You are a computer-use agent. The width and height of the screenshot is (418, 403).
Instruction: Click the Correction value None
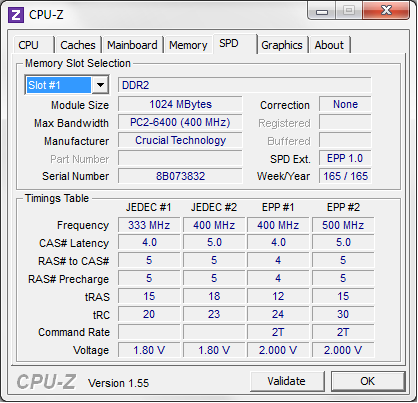click(x=345, y=104)
